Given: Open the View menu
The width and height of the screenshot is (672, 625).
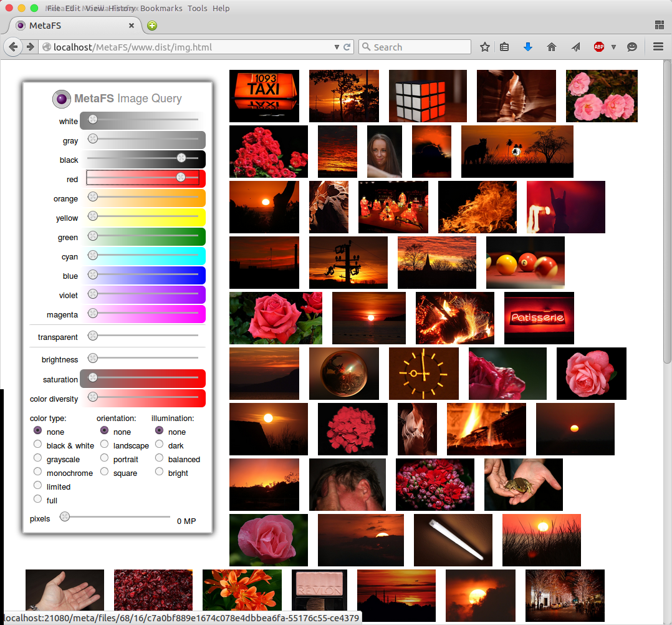Looking at the screenshot, I should pos(94,9).
